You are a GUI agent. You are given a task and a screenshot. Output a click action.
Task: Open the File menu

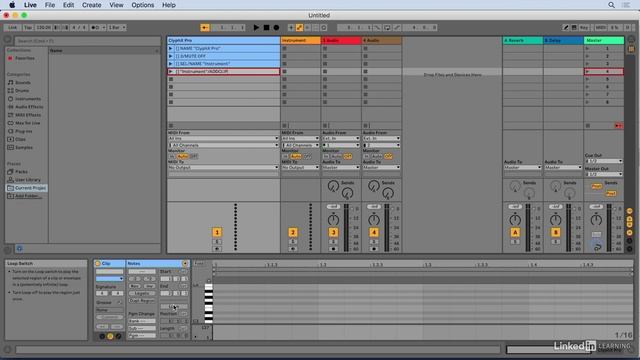click(50, 5)
